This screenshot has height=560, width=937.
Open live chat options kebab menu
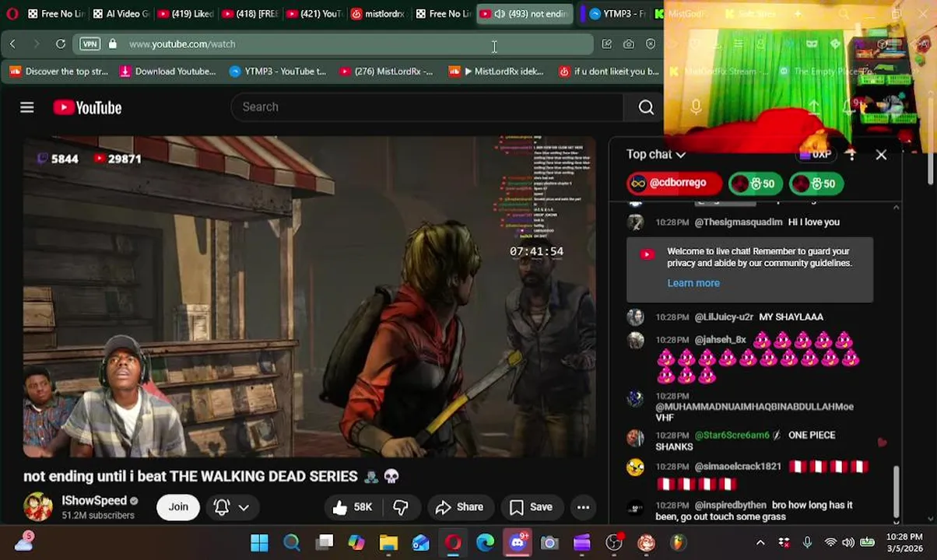click(x=851, y=155)
